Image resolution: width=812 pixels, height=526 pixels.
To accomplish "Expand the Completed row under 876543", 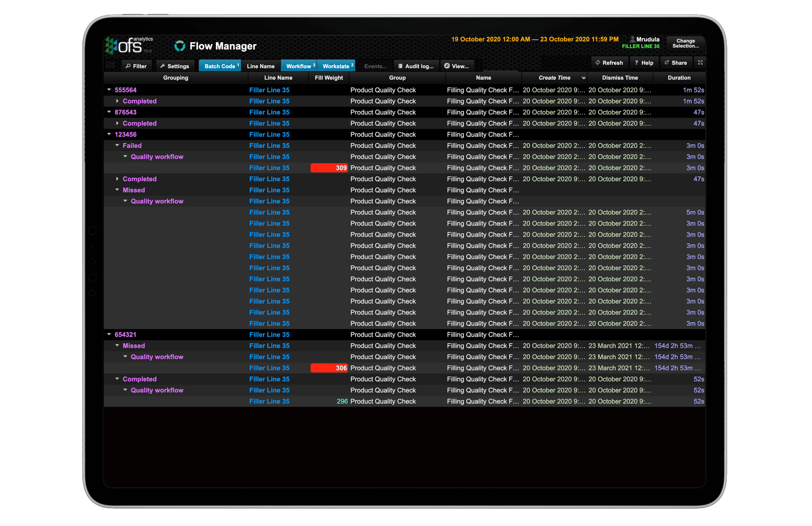I will click(x=117, y=123).
